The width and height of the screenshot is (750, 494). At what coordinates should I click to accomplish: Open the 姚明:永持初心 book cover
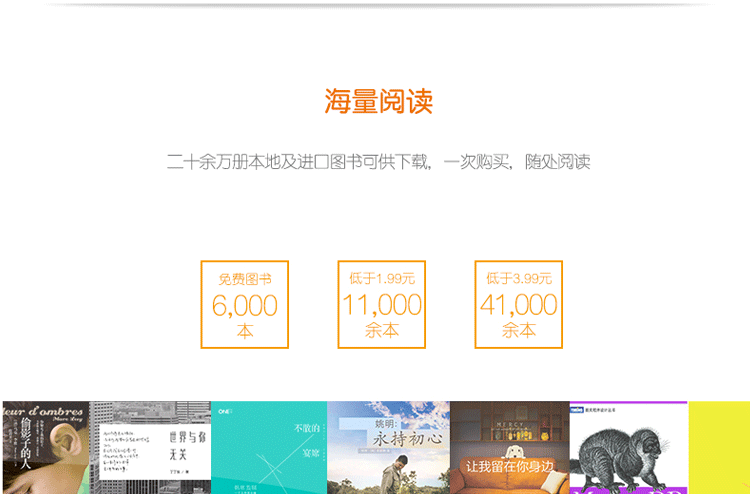click(x=388, y=447)
